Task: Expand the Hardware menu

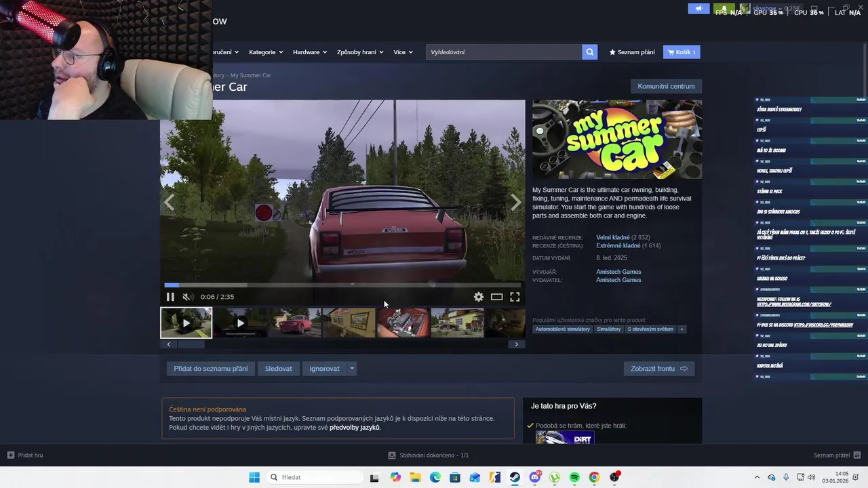Action: [310, 52]
